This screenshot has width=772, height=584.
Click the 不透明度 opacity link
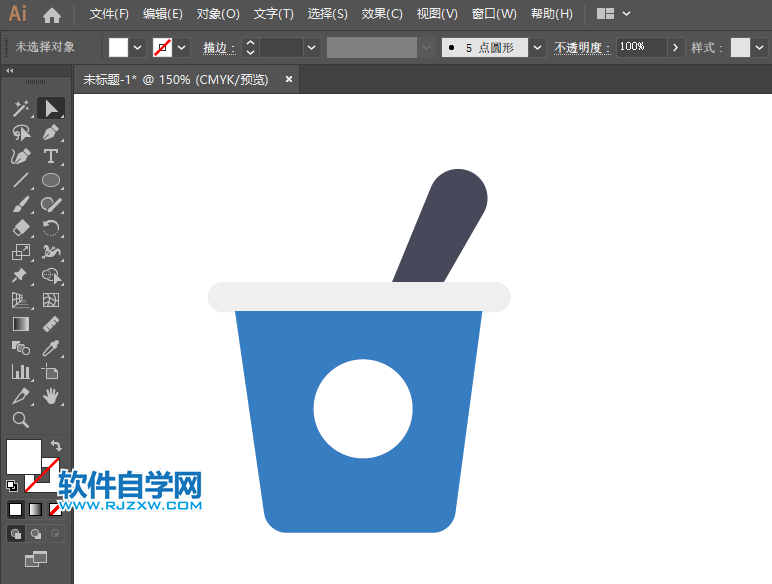(x=582, y=47)
